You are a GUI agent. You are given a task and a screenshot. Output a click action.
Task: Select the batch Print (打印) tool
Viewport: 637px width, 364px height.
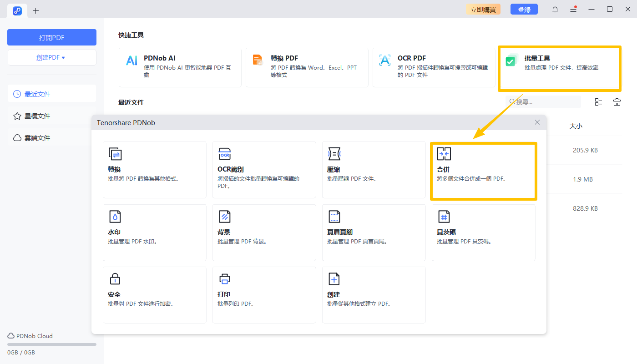coord(264,295)
